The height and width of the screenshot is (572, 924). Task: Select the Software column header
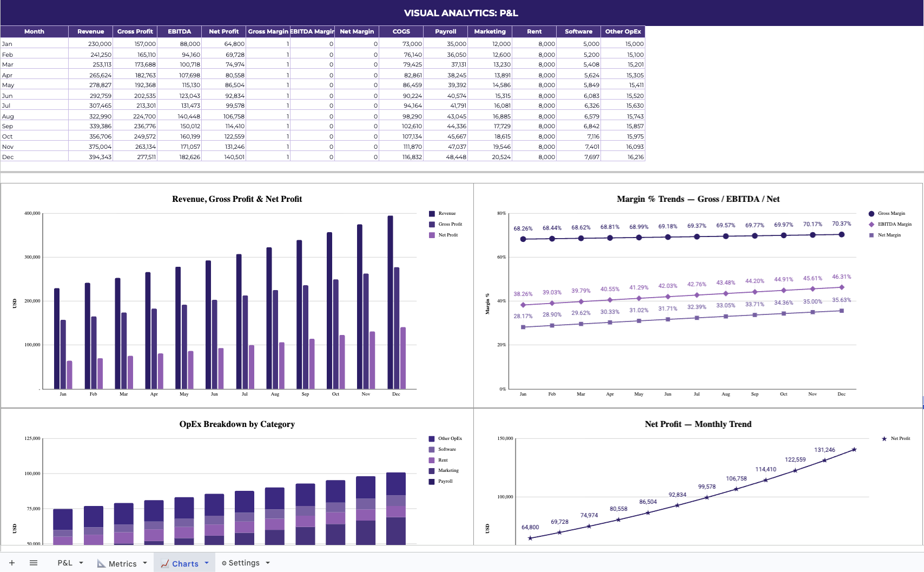(x=579, y=31)
